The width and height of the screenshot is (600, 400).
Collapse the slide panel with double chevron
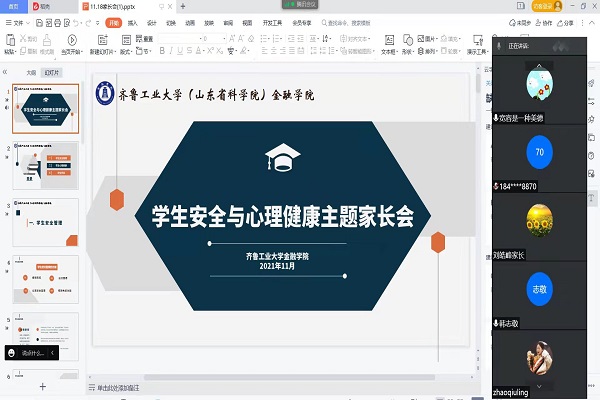click(5, 72)
